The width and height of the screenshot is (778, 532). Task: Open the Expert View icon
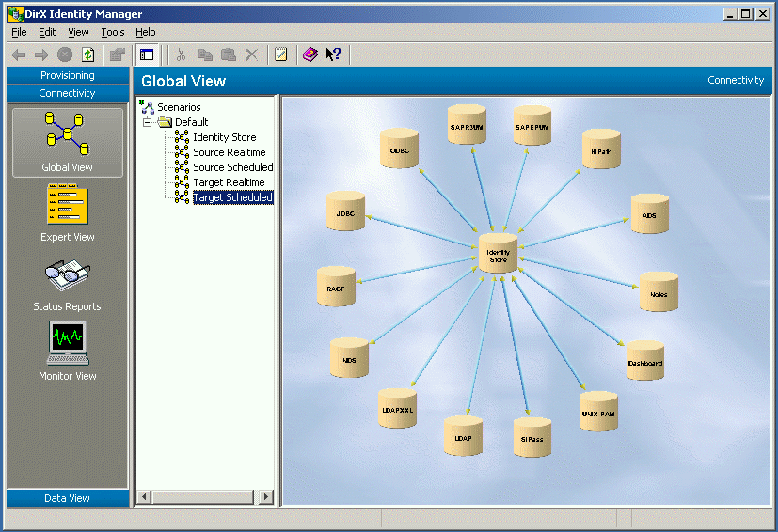[67, 211]
